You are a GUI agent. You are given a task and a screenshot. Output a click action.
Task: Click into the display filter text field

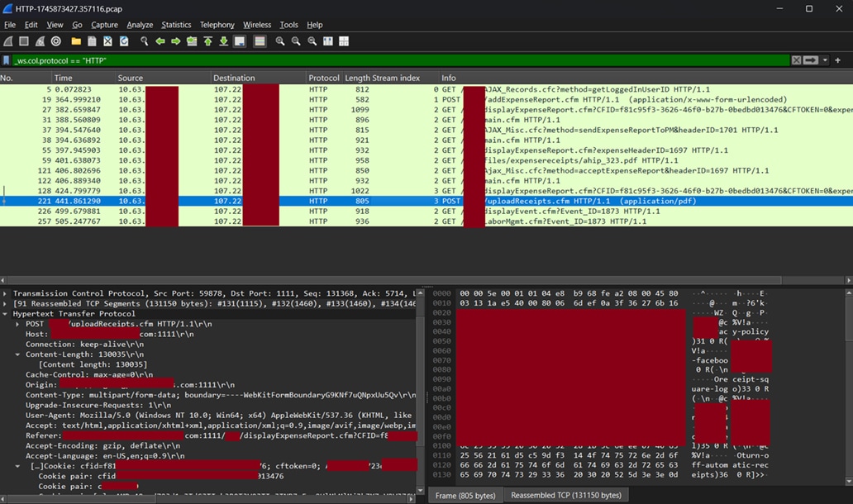[x=400, y=60]
